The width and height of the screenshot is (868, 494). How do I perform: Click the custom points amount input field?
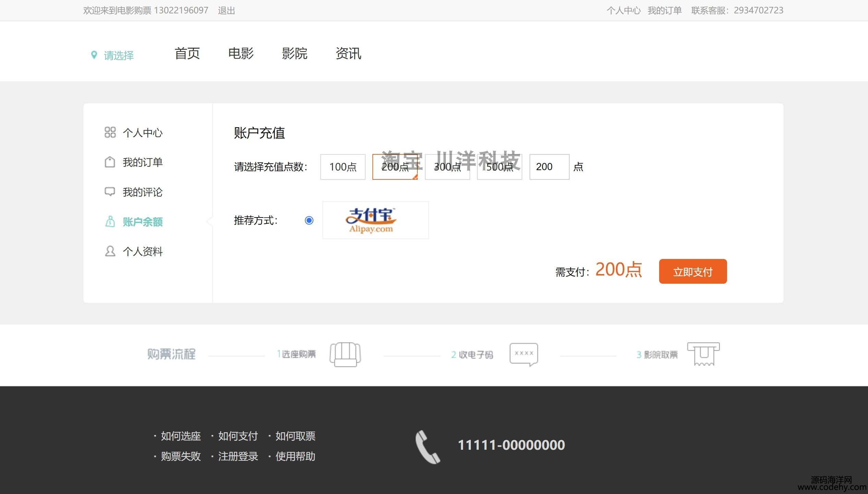549,167
